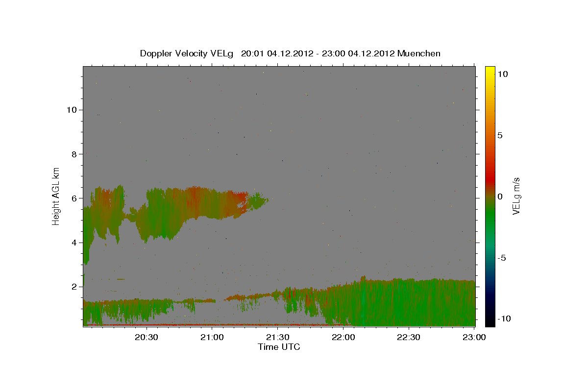This screenshot has height=392, width=588.
Task: Click the colorbar value -5
Action: click(501, 258)
